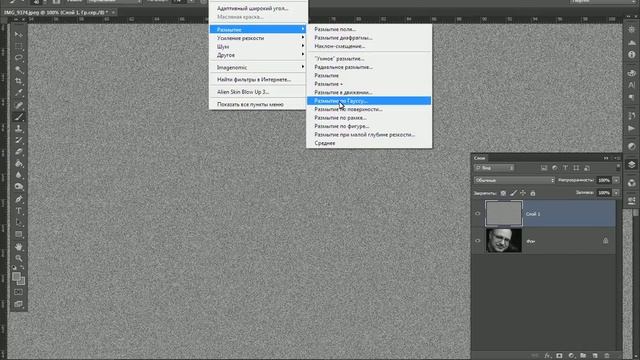Viewport: 640px width, 360px height.
Task: Open the blend mode Обычные dropdown
Action: click(514, 180)
